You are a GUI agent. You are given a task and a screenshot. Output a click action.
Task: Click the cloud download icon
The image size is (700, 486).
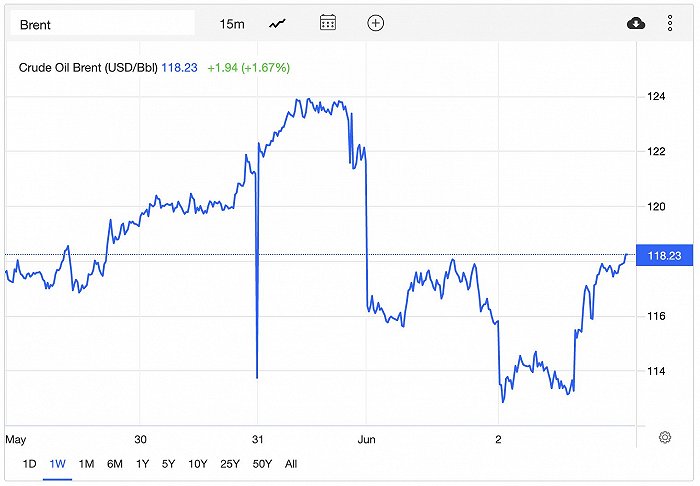coord(636,23)
